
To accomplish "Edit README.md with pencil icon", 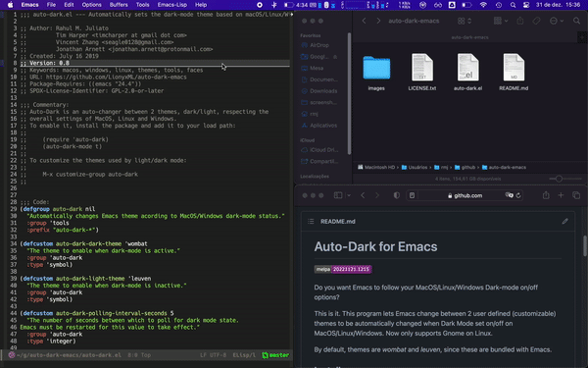I will pos(564,222).
